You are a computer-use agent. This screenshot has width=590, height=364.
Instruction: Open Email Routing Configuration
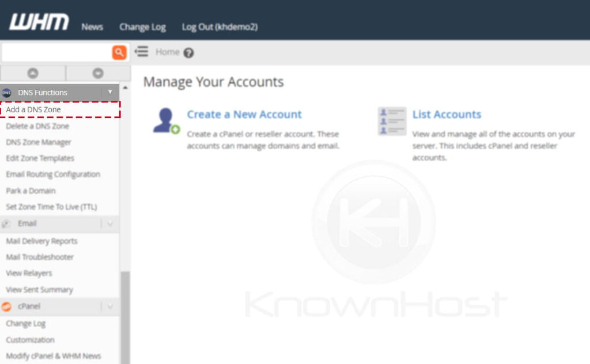[x=53, y=175]
